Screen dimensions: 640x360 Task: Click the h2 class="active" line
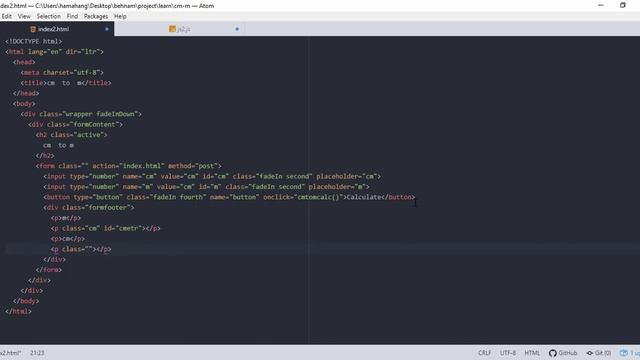click(x=71, y=135)
